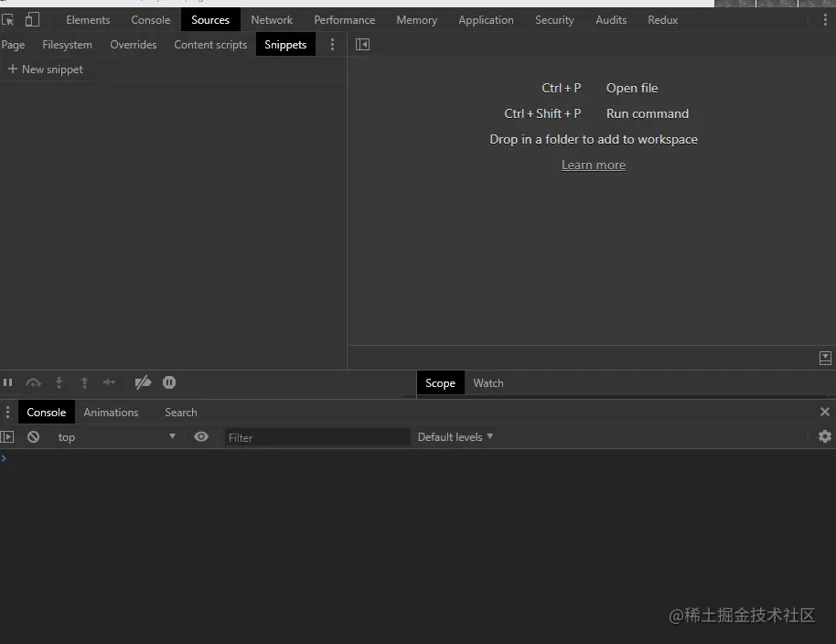This screenshot has width=836, height=644.
Task: Open the DevTools customize three-dot menu
Action: tap(825, 20)
